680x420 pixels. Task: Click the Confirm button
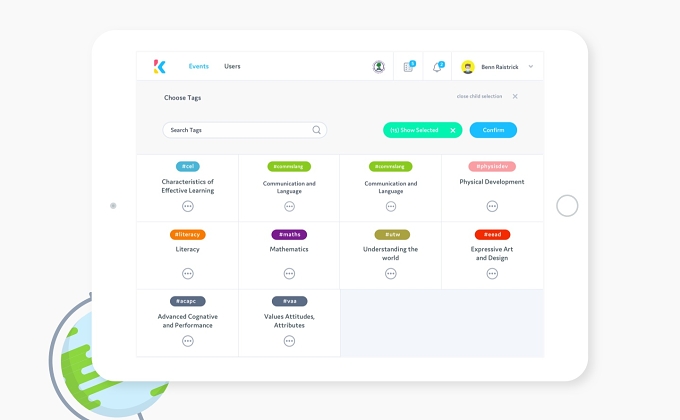tap(493, 130)
